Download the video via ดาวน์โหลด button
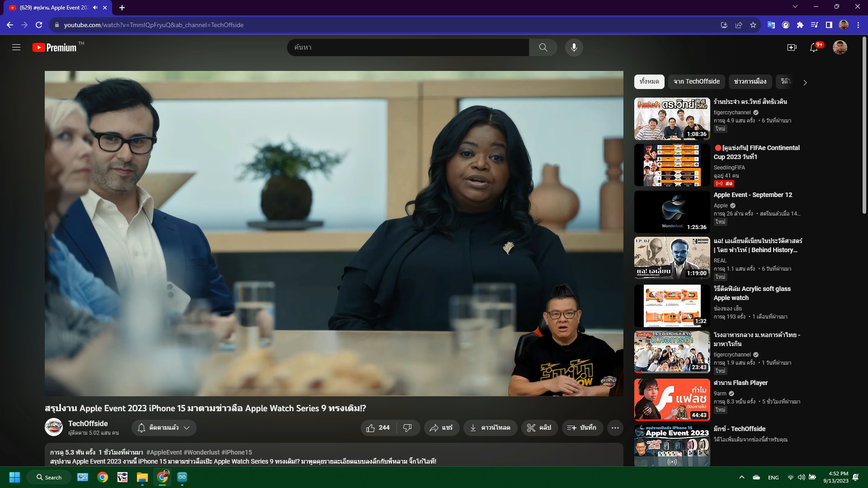This screenshot has height=488, width=868. [490, 428]
